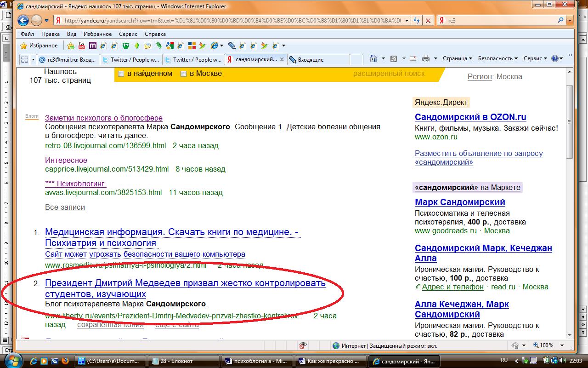Click the 'Все записи' link

click(x=65, y=207)
